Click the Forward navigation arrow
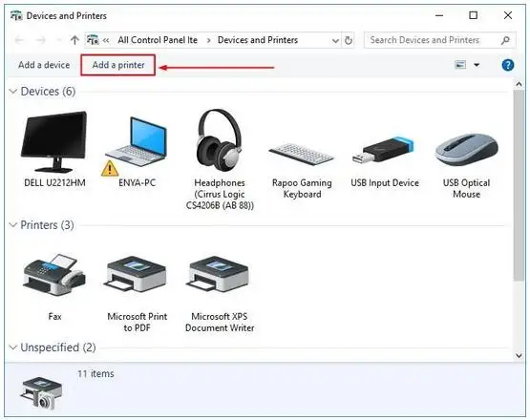Viewport: 530px width, 420px height. pos(41,40)
